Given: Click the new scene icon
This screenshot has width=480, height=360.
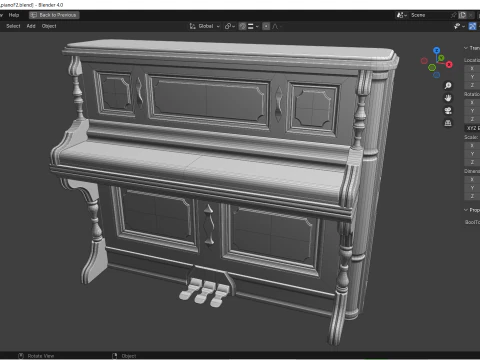Looking at the screenshot, I should 462,15.
